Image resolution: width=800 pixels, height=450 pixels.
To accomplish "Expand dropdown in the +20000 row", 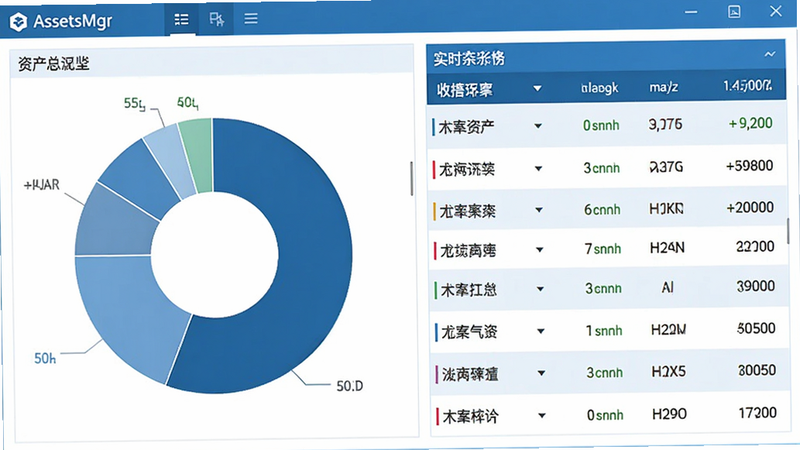I will pyautogui.click(x=539, y=210).
